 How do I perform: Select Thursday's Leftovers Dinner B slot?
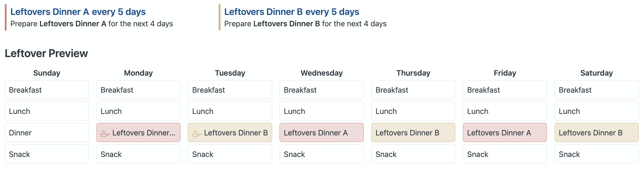tap(413, 133)
